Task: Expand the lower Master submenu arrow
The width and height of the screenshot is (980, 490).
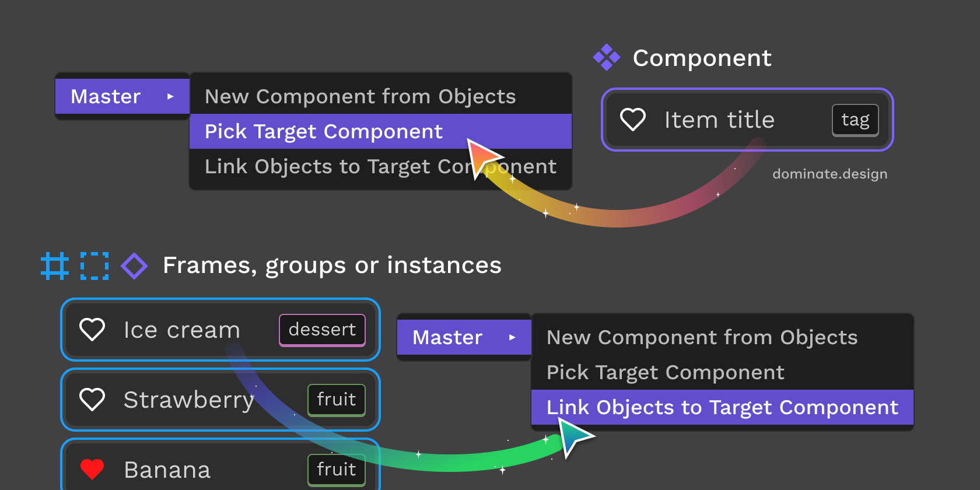Action: [512, 337]
